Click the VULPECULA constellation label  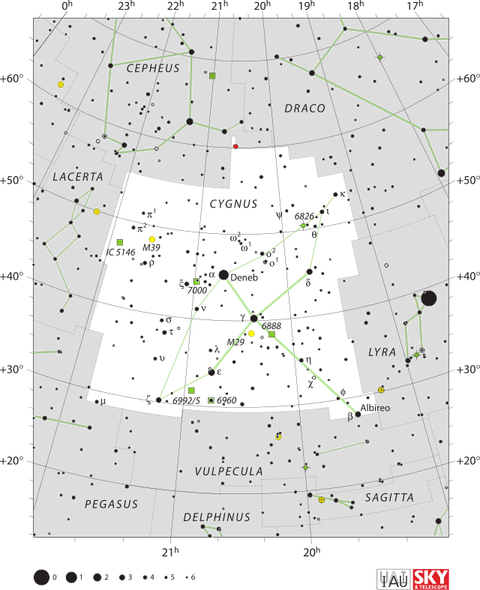(228, 471)
